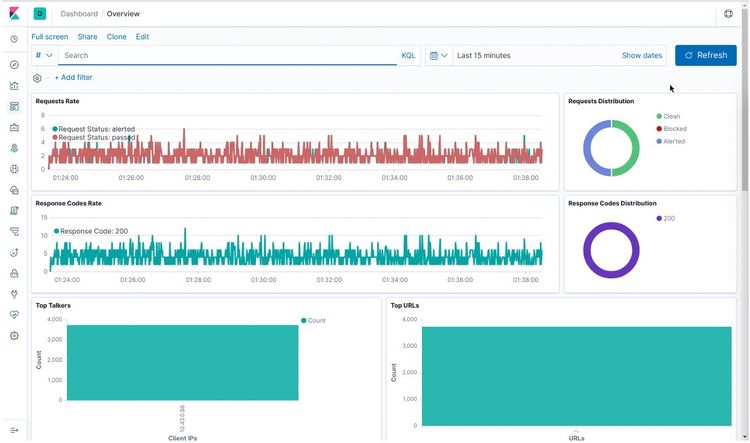Open the calendar quick time menu
The image size is (750, 443).
[x=438, y=56]
